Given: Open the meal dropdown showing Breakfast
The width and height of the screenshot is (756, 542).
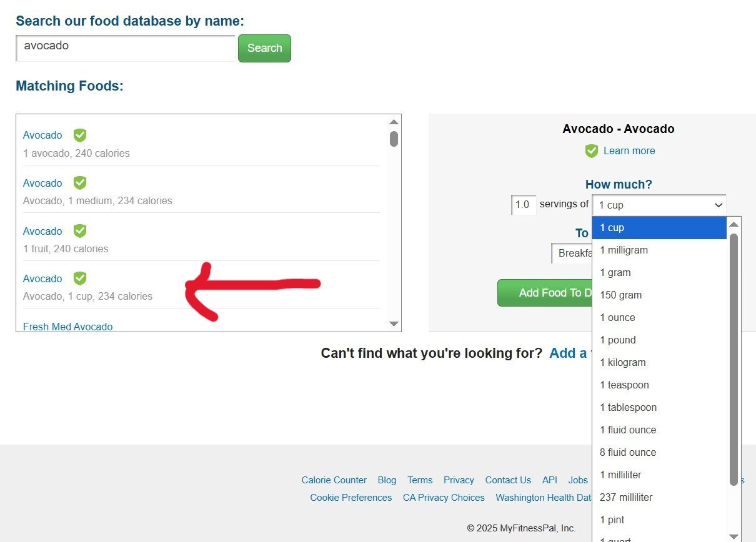Looking at the screenshot, I should [x=572, y=253].
